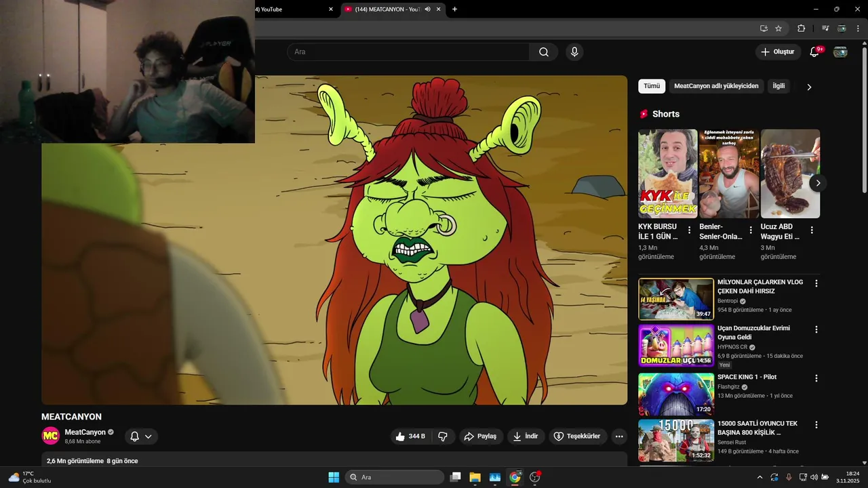This screenshot has width=868, height=488.
Task: Open options for Benler-Senler short
Action: pos(751,230)
